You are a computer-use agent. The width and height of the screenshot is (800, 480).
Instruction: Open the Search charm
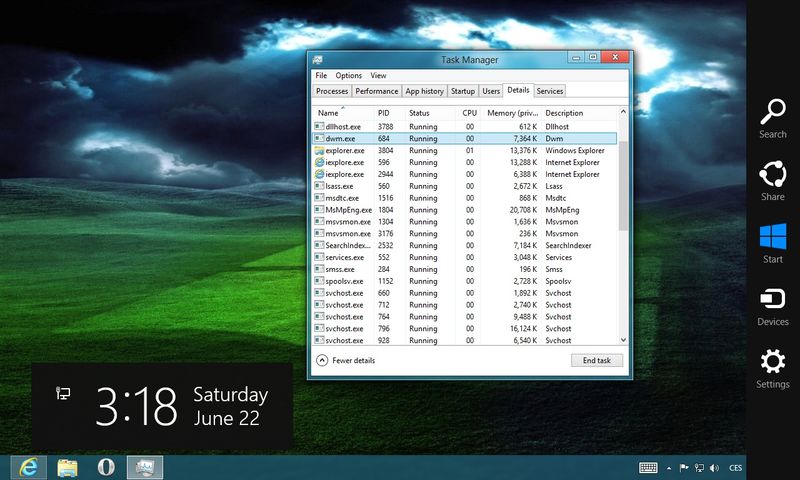(x=772, y=118)
